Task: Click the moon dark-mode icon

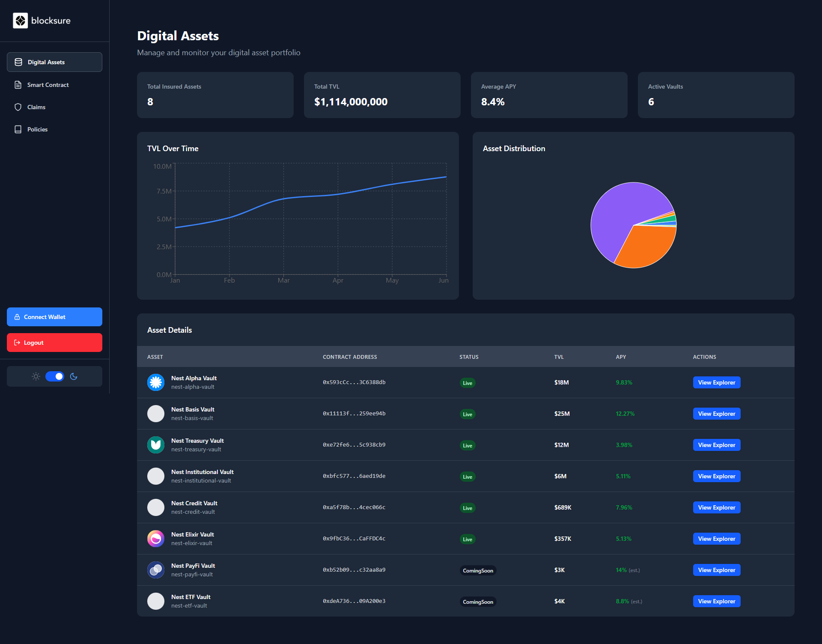Action: tap(74, 376)
